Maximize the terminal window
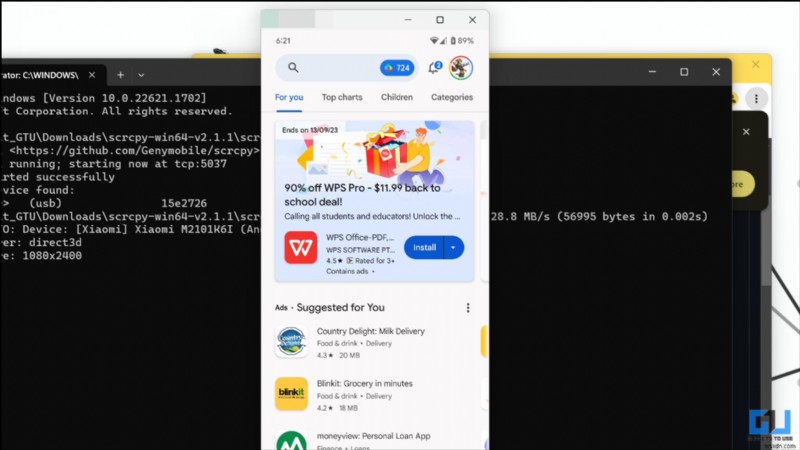 coord(684,72)
